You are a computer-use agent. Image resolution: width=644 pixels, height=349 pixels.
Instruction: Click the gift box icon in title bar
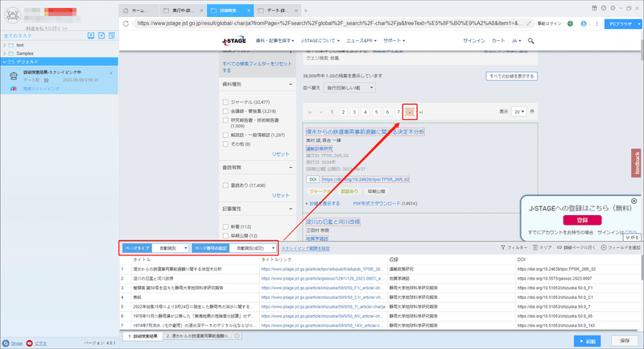click(594, 8)
